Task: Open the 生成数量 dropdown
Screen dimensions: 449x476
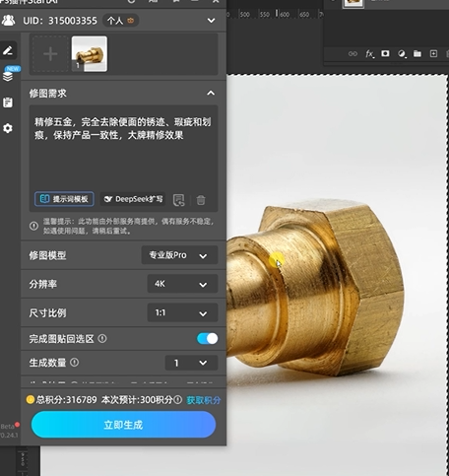Action: click(191, 363)
